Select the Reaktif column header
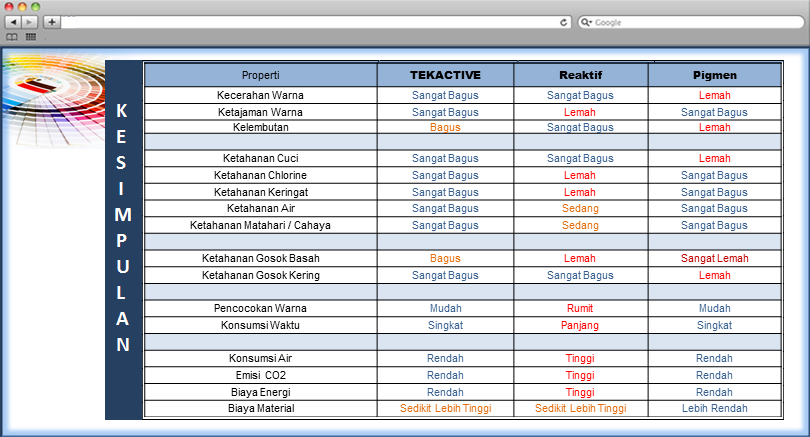Viewport: 810px width, 437px height. point(581,75)
